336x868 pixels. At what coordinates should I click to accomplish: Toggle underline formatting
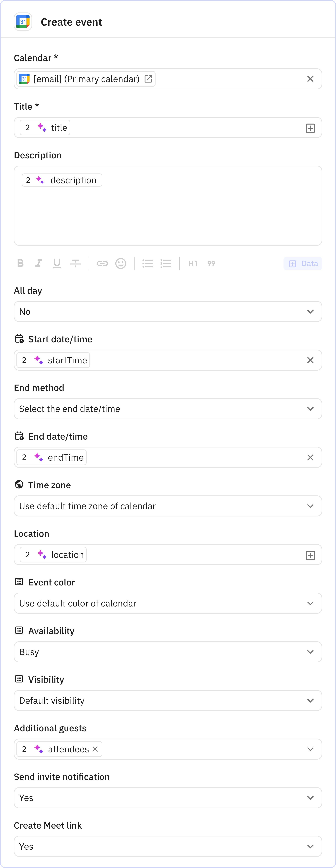57,263
